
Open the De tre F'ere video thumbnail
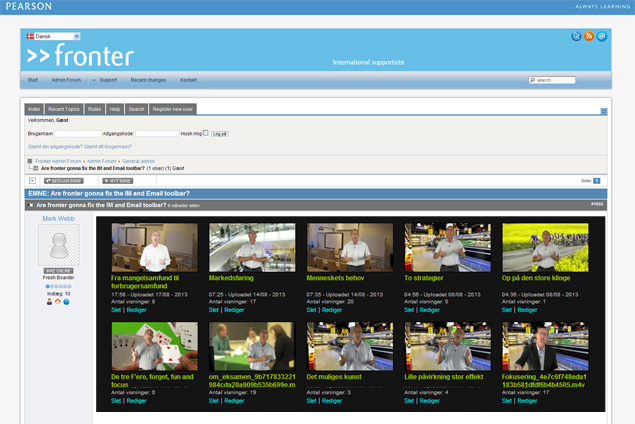click(155, 346)
